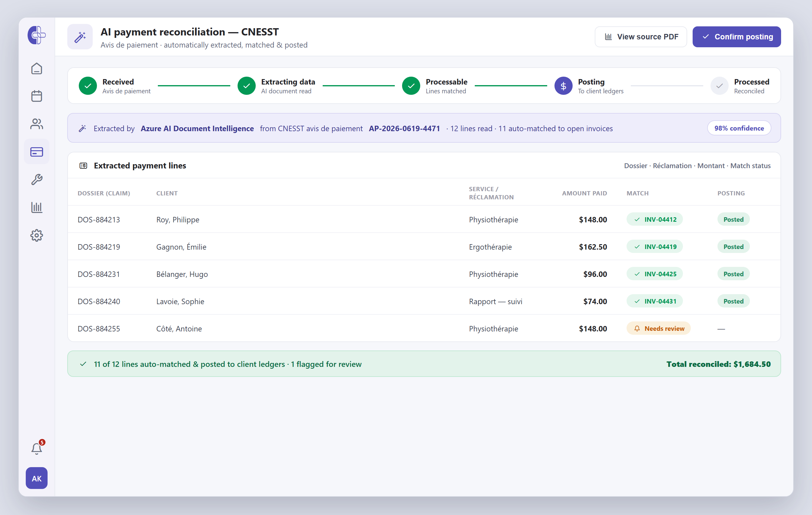
Task: Click Posted badge in Gagnon, Émilie row
Action: pos(734,247)
